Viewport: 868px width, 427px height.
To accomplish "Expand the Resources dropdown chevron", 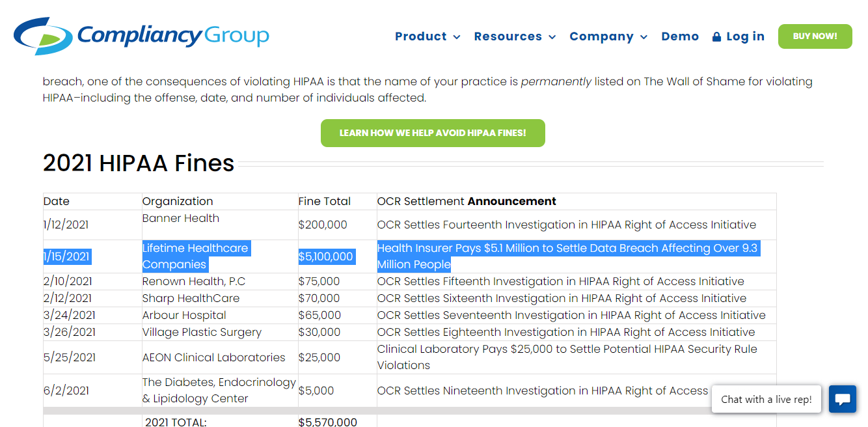I will click(x=552, y=37).
